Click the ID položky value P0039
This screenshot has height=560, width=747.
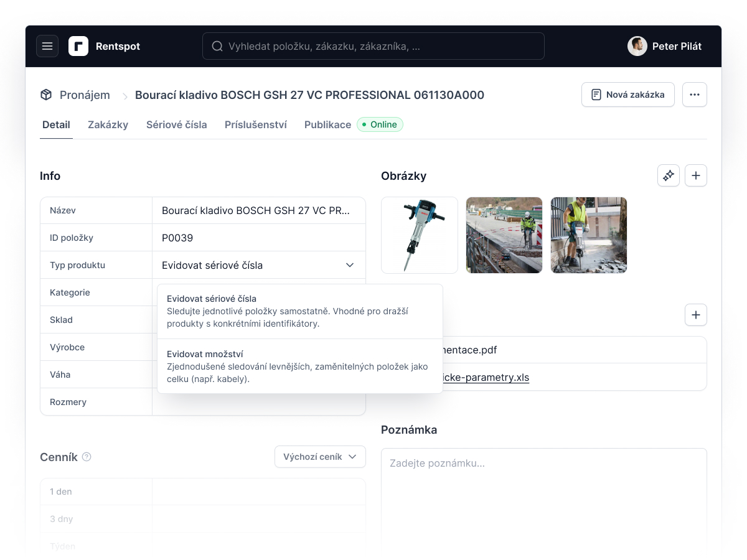[x=177, y=238]
